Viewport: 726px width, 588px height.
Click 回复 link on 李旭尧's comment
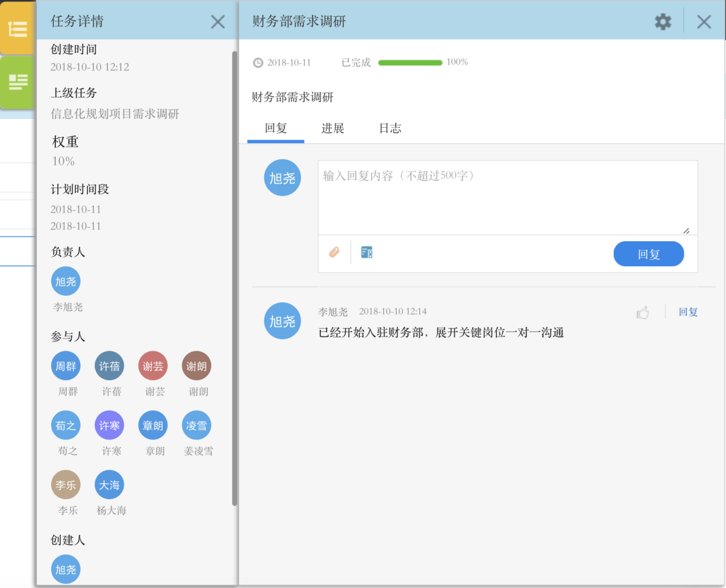[688, 312]
